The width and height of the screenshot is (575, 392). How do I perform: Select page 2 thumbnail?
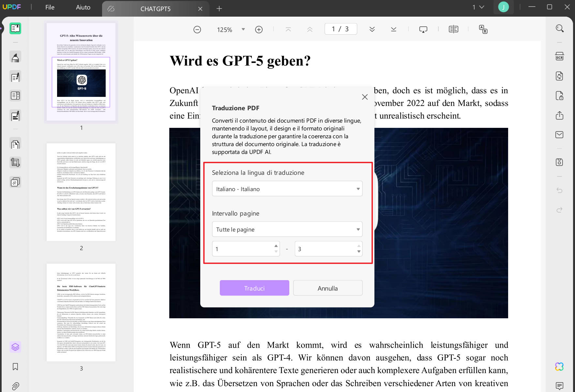click(81, 192)
